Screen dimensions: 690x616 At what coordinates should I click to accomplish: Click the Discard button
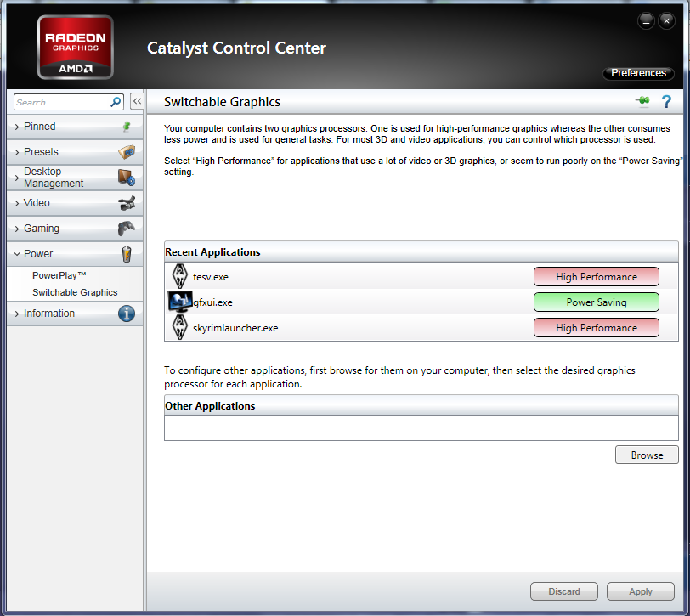coord(563,591)
